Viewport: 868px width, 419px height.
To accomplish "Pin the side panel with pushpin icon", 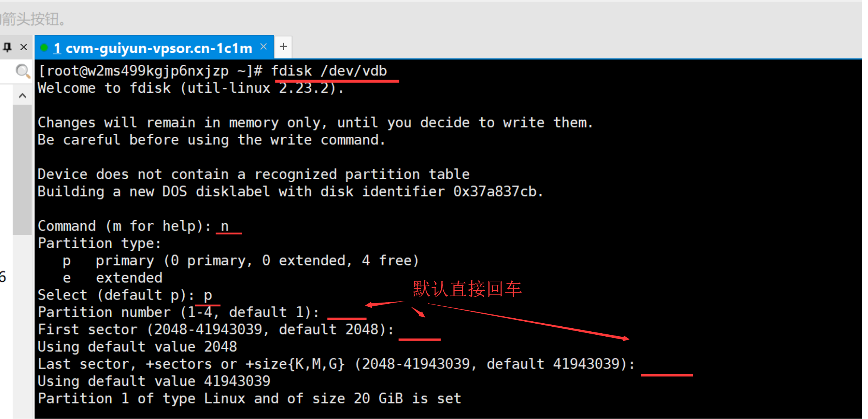I will [x=7, y=47].
